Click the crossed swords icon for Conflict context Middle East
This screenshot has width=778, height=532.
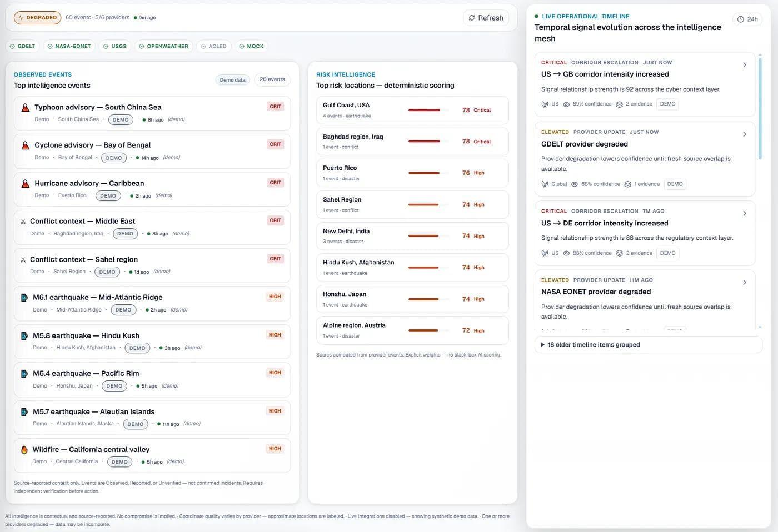point(23,222)
